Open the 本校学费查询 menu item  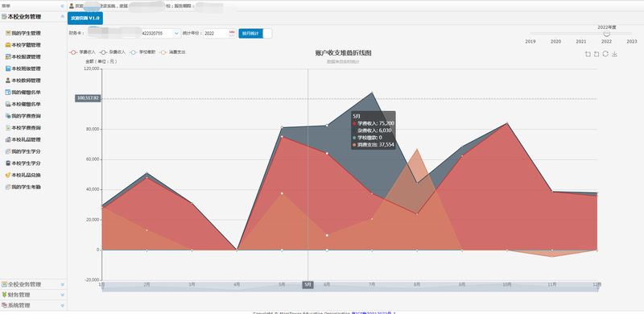pos(23,128)
